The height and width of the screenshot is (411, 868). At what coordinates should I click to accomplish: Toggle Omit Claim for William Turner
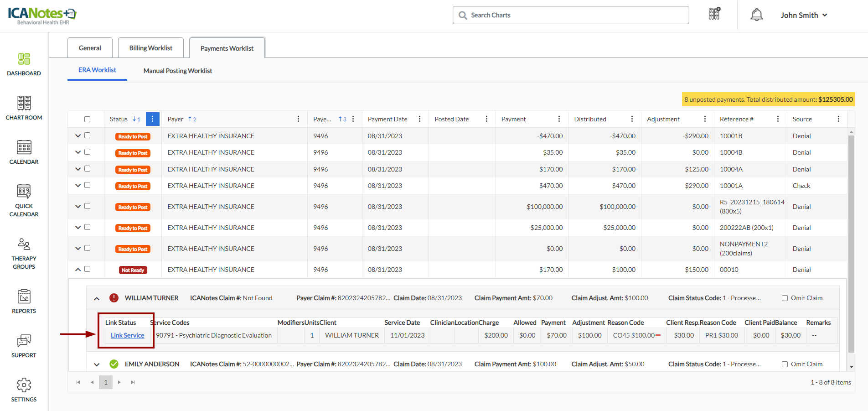pos(785,298)
